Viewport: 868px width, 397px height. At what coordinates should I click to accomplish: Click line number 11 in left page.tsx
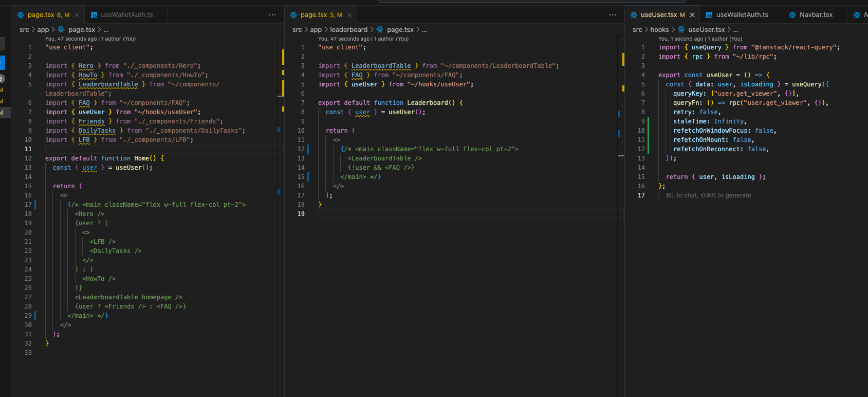pos(28,149)
